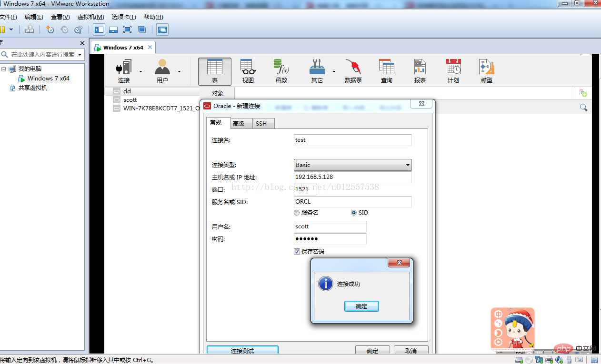Viewport: 601px width, 364px height.
Task: Select the 函数 (Function) toolbar icon
Action: (281, 71)
